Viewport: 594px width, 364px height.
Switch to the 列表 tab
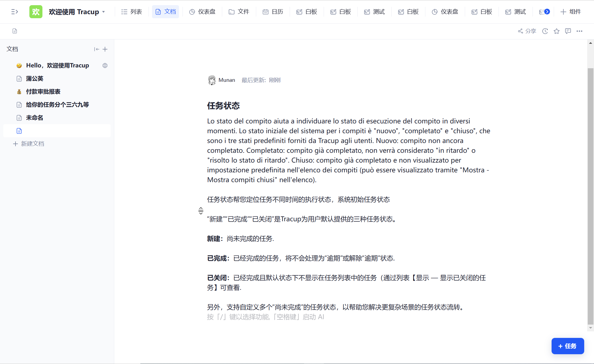[x=132, y=12]
